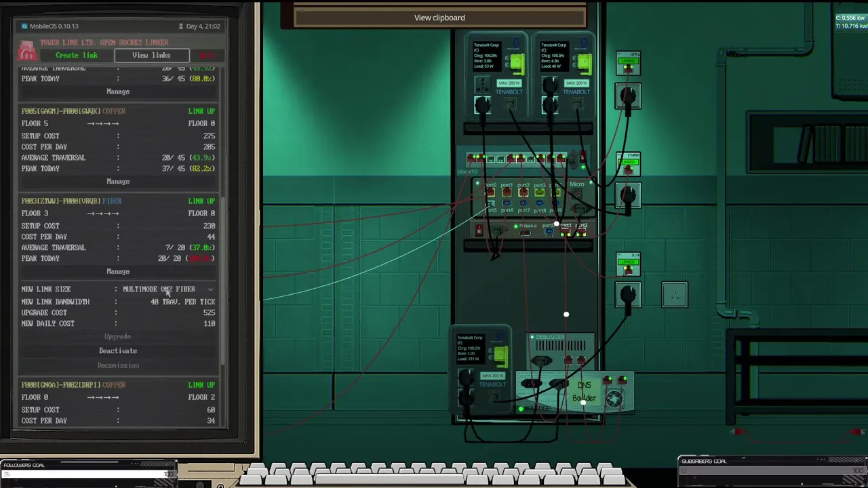The height and width of the screenshot is (488, 868).
Task: Click the left Tenabolt status display
Action: [488, 56]
